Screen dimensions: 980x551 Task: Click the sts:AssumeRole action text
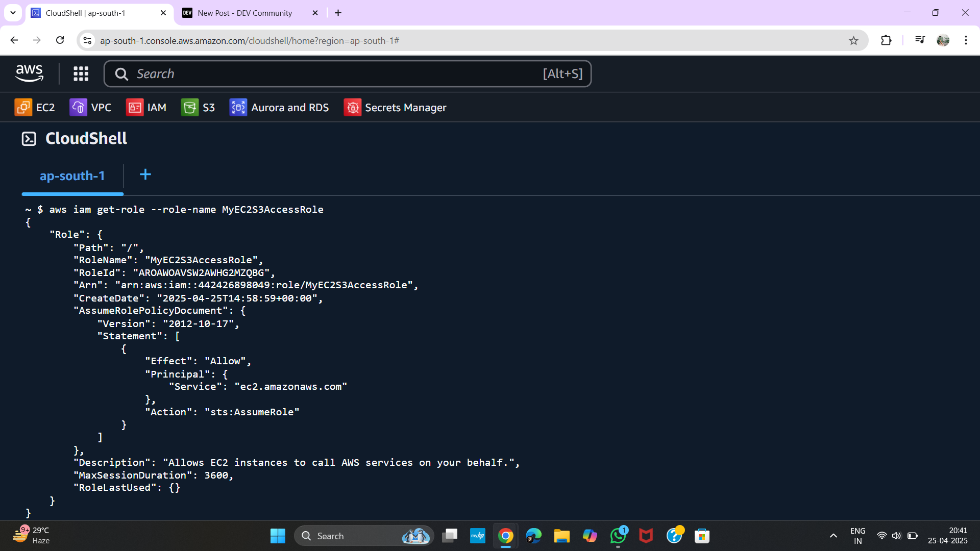(x=252, y=412)
